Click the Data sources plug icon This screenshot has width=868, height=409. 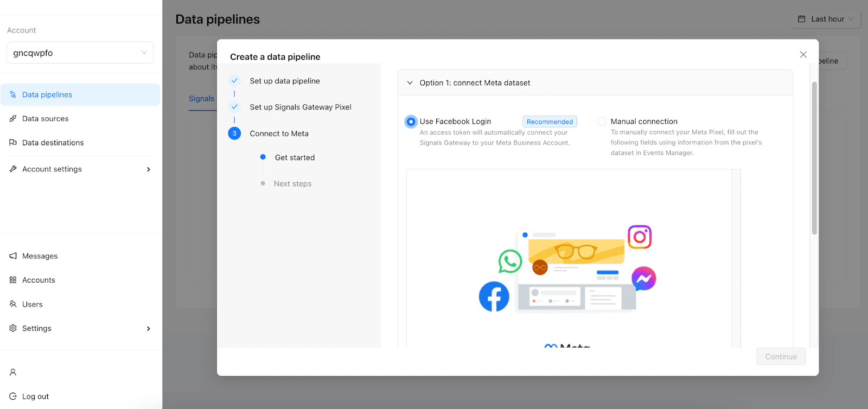(x=13, y=119)
